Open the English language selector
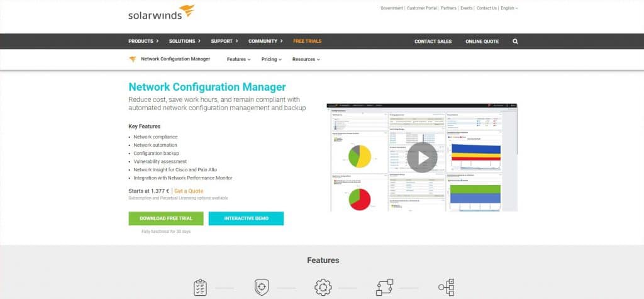 click(x=509, y=8)
